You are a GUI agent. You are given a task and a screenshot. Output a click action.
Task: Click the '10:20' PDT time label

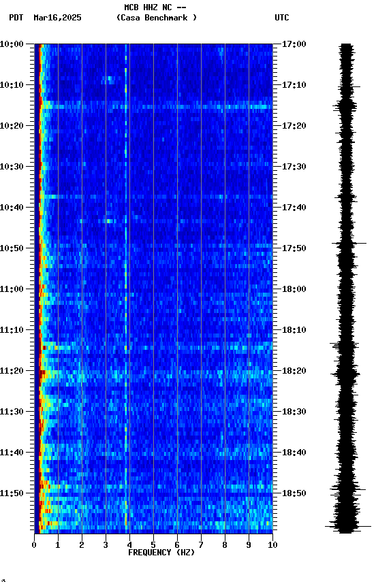[12, 126]
